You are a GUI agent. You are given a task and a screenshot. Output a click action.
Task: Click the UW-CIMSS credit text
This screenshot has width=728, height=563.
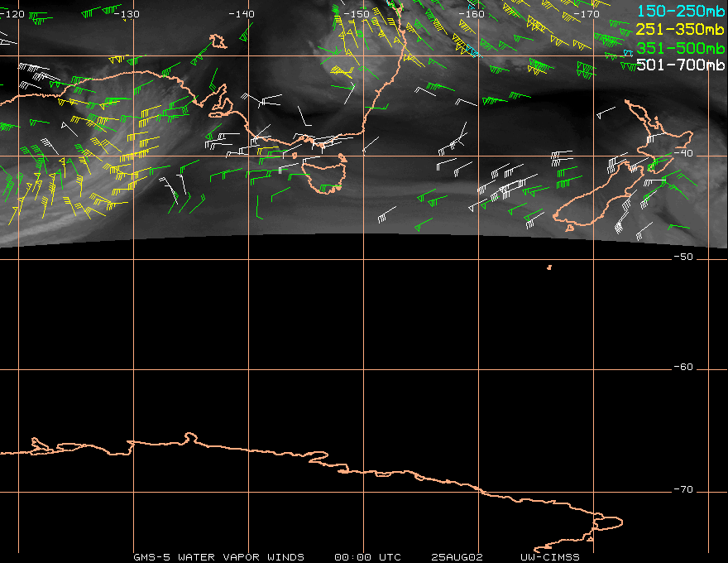click(550, 557)
